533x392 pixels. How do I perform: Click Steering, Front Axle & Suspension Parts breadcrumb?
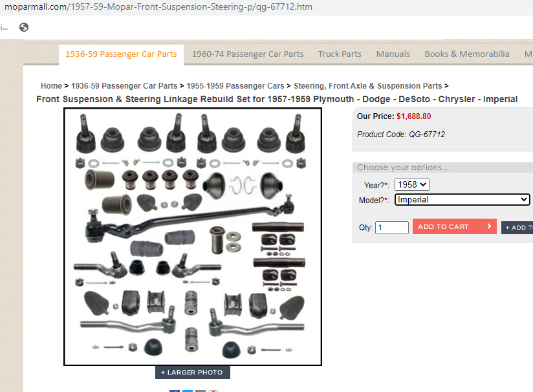(368, 85)
